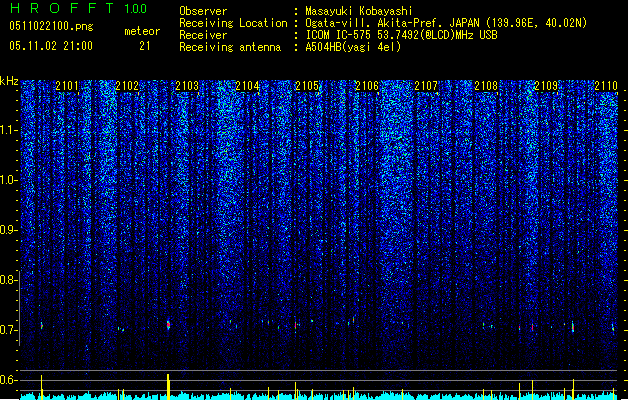This screenshot has width=629, height=400.
Task: Click the 2101 time marker
Action: click(x=67, y=85)
